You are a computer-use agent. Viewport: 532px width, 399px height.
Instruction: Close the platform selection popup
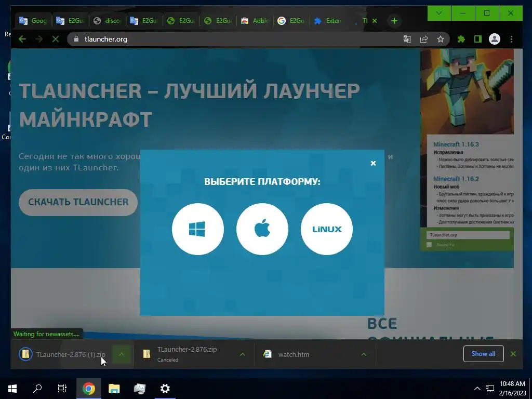tap(373, 163)
